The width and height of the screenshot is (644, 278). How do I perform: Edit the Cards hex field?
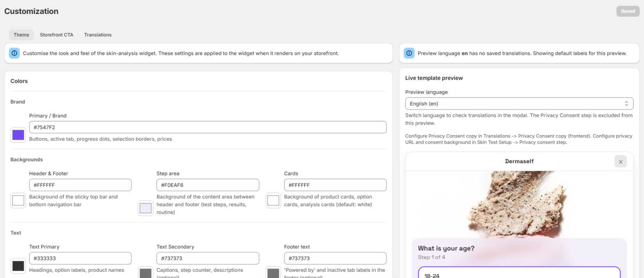coord(335,185)
